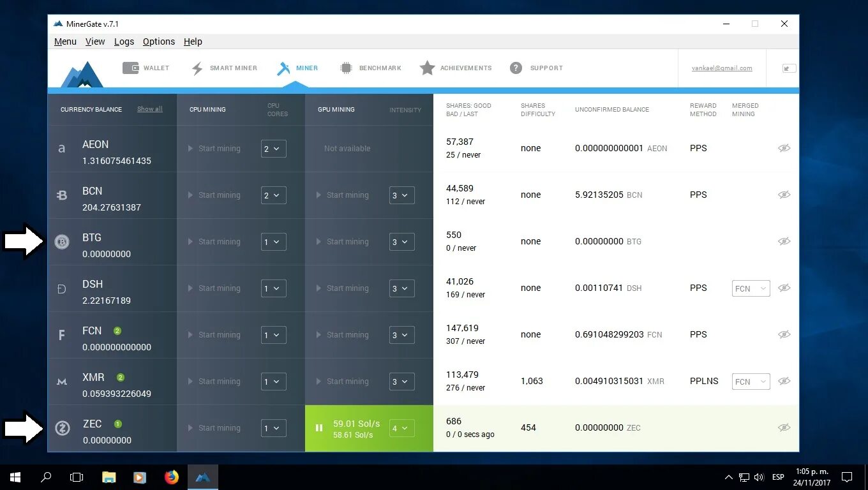
Task: Click the BCN currency icon
Action: pyautogui.click(x=62, y=195)
